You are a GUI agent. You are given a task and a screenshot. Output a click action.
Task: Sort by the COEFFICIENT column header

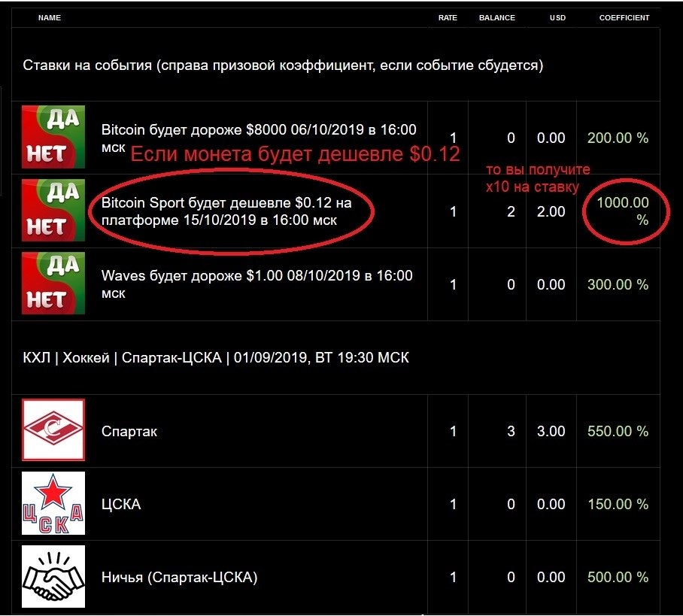624,18
